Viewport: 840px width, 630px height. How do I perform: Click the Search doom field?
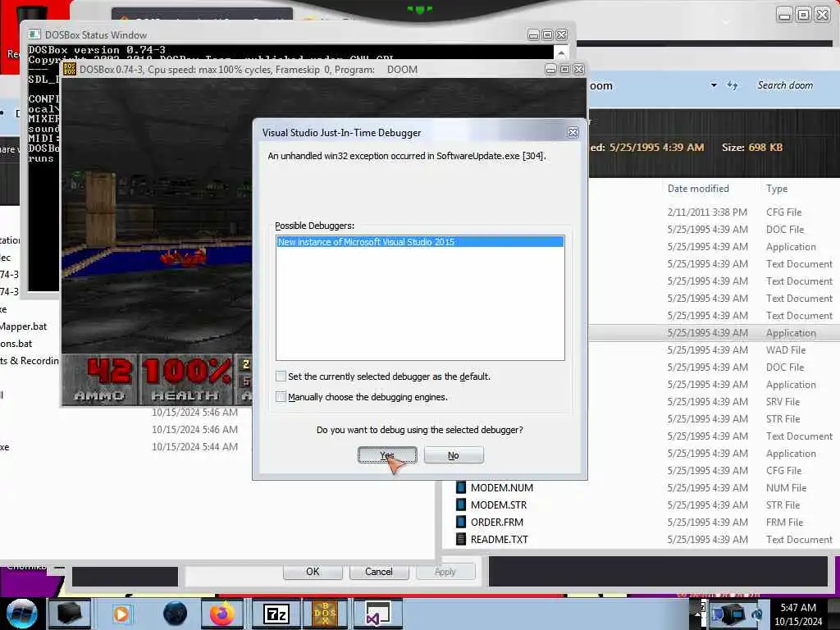pyautogui.click(x=785, y=85)
